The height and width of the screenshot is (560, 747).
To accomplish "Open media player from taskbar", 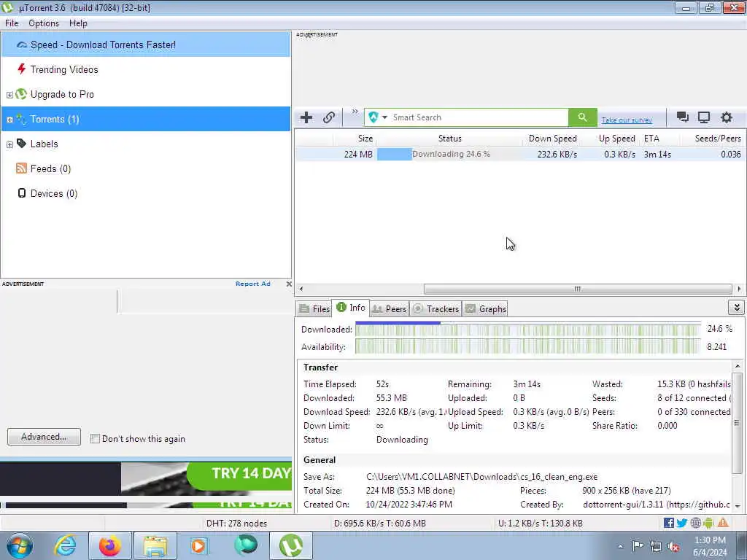I will click(x=198, y=545).
